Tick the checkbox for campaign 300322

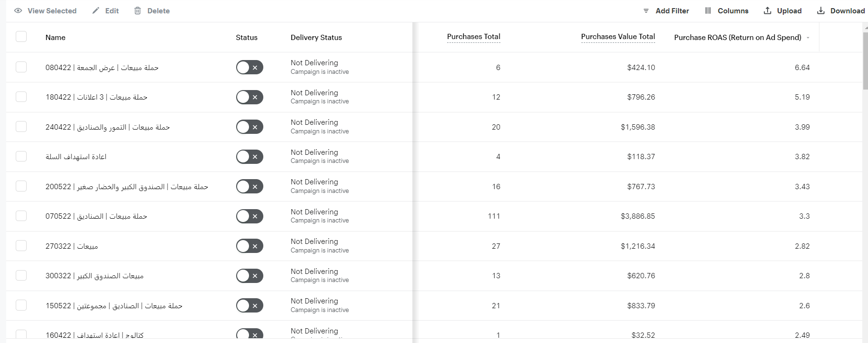[x=21, y=275]
